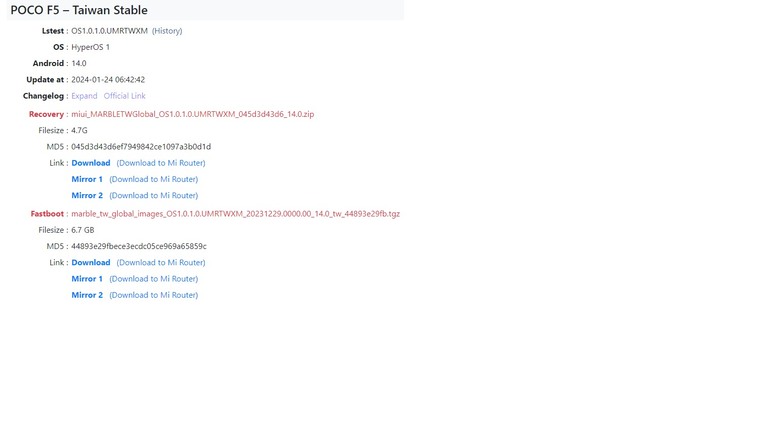780x439 pixels.
Task: Click the Fastboot Download link
Action: [x=91, y=263]
